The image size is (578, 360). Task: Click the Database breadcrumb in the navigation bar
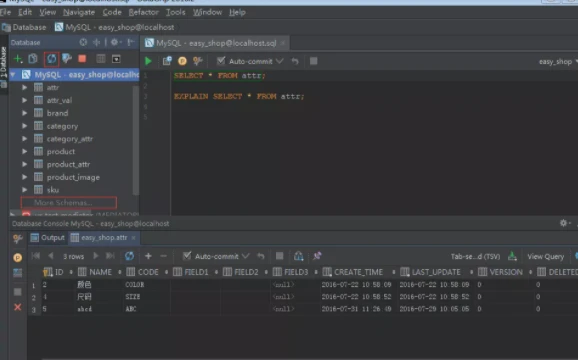[24, 27]
